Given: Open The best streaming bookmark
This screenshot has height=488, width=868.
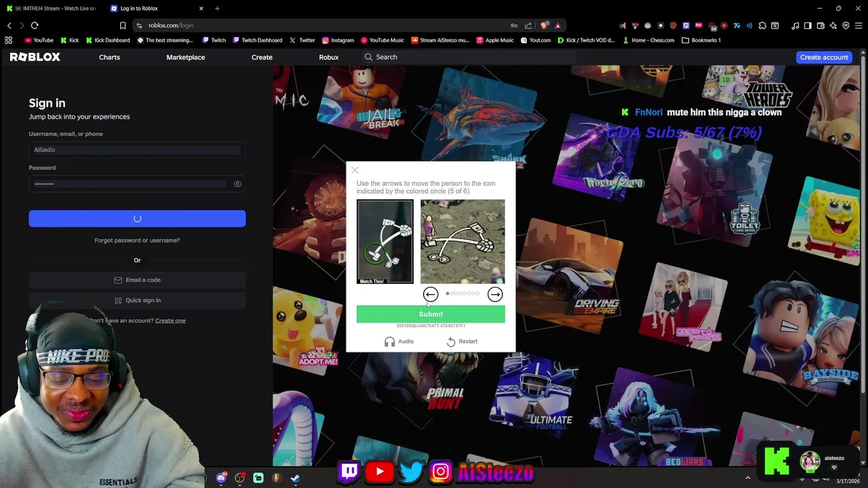Looking at the screenshot, I should [x=165, y=40].
